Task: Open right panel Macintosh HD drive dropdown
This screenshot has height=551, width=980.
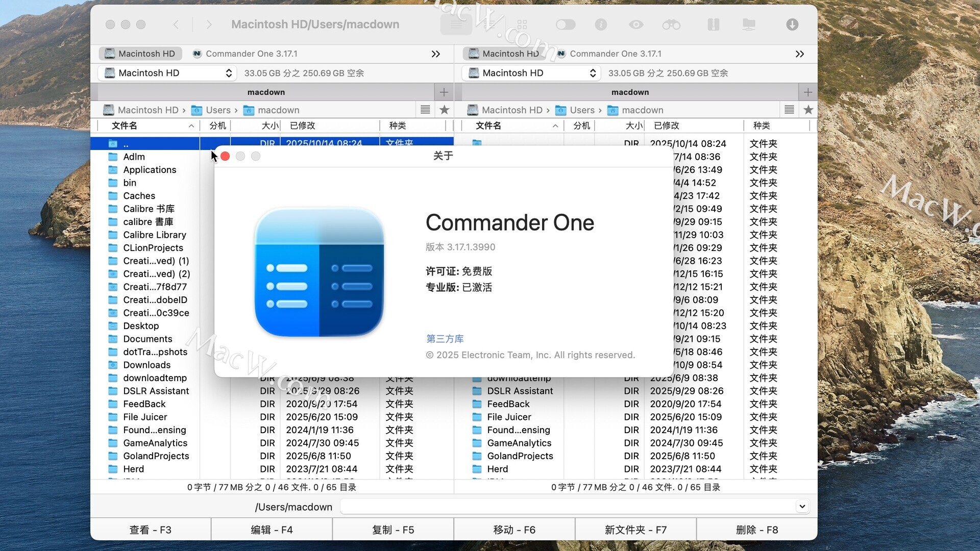Action: coord(531,73)
